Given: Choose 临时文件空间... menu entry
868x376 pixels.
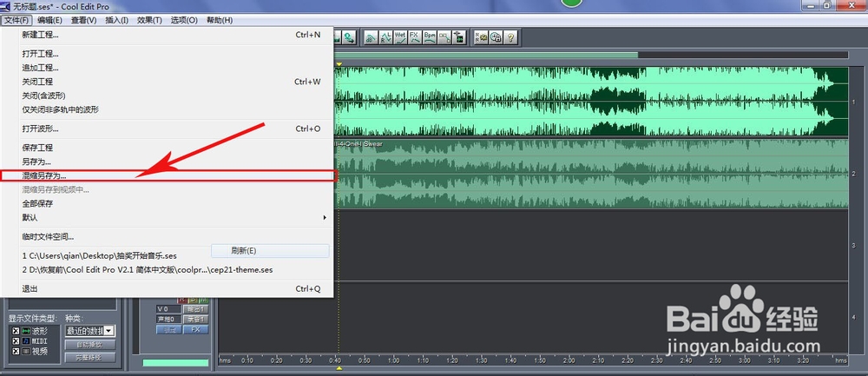Looking at the screenshot, I should tap(168, 236).
